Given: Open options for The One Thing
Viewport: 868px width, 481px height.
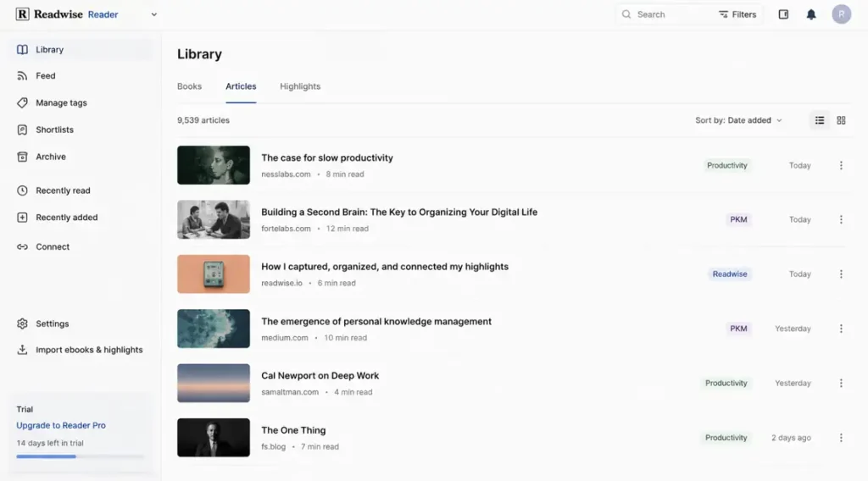Looking at the screenshot, I should click(x=841, y=438).
